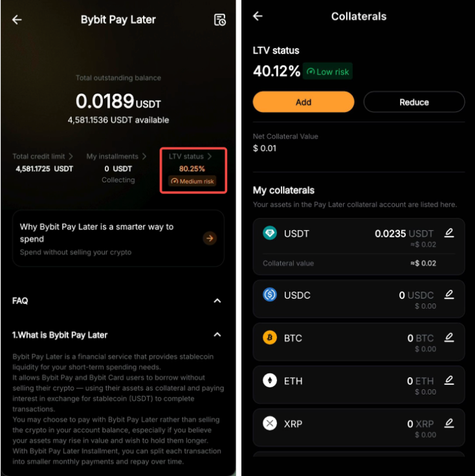Collapse the 'What is Bybit Pay Later' answer
This screenshot has height=476, width=475.
coord(217,334)
